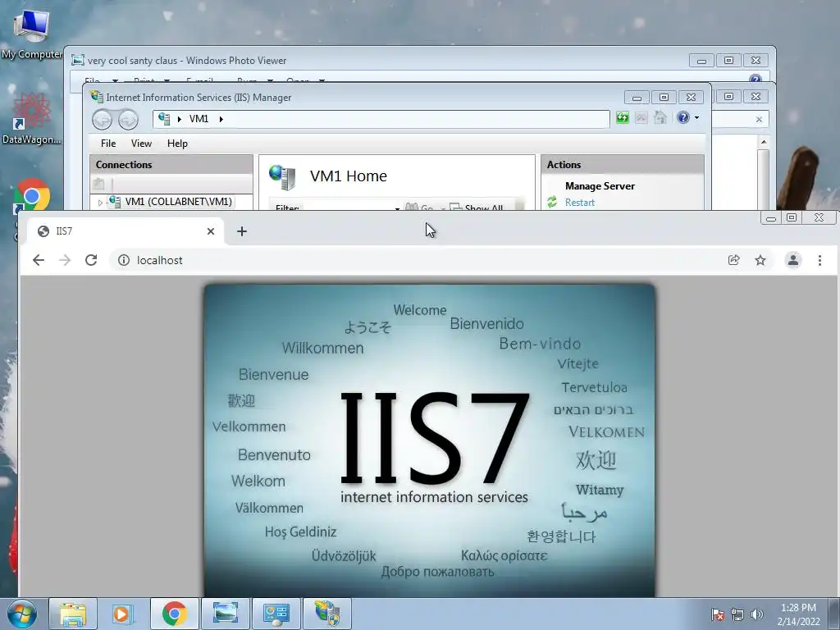Viewport: 840px width, 630px height.
Task: Open the File menu in IIS Manager
Action: [x=108, y=143]
